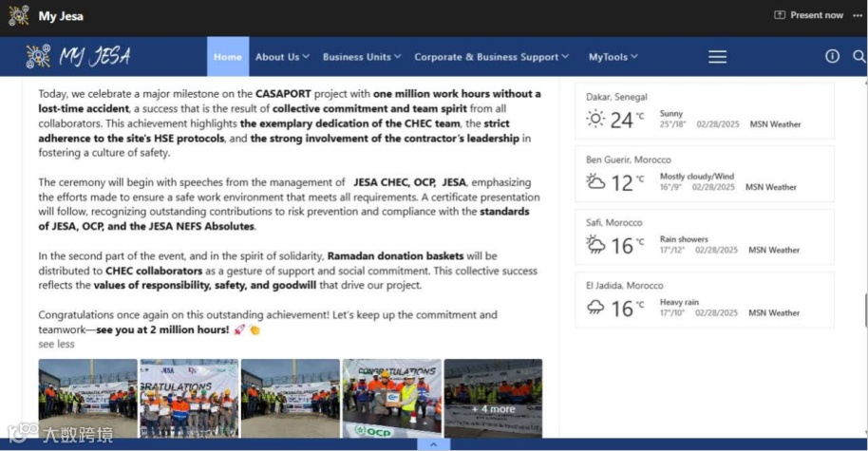The width and height of the screenshot is (868, 451).
Task: Click the cloudy icon for Ben Guerir
Action: [x=595, y=181]
